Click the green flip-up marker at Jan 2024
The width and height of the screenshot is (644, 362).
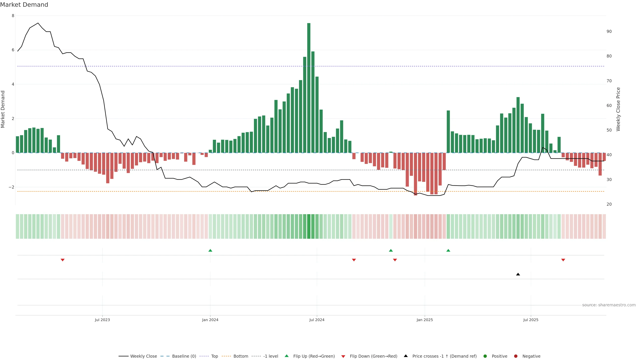(210, 250)
